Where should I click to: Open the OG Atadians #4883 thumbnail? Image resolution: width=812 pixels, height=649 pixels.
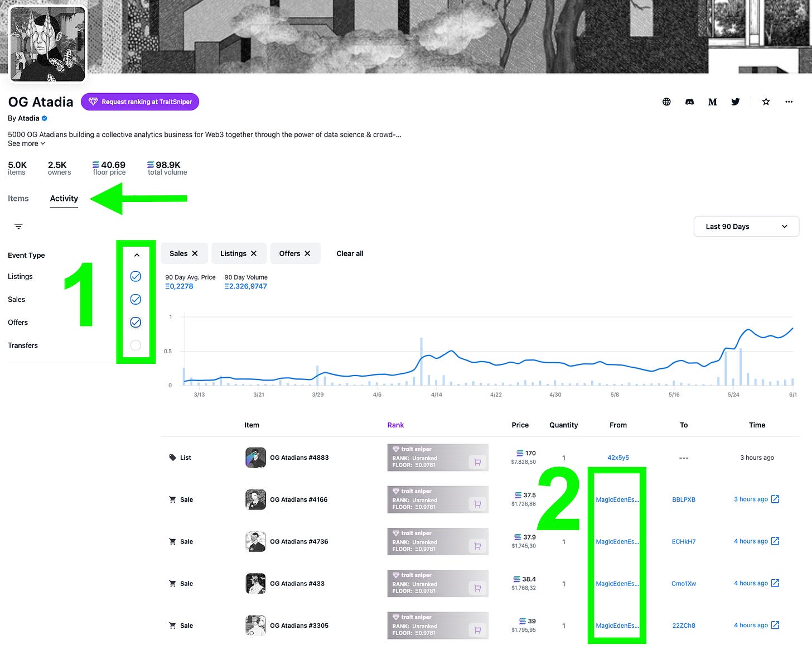(x=255, y=458)
